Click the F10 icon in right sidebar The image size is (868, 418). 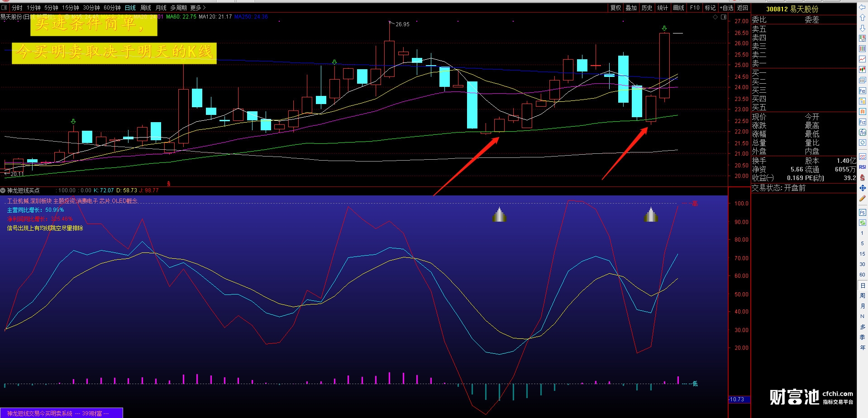[863, 91]
